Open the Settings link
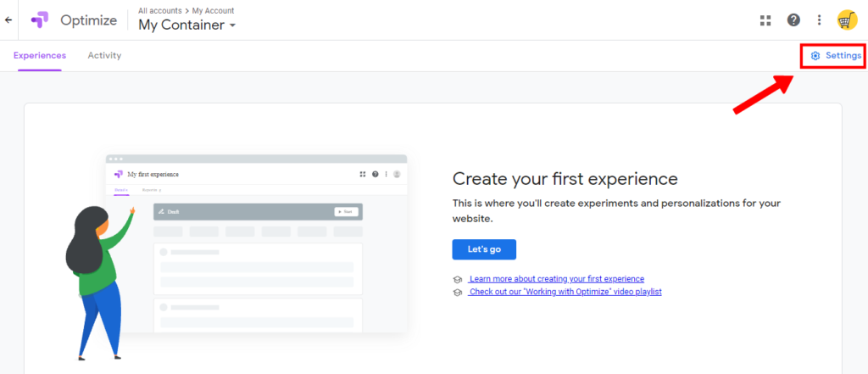868x374 pixels. click(836, 56)
